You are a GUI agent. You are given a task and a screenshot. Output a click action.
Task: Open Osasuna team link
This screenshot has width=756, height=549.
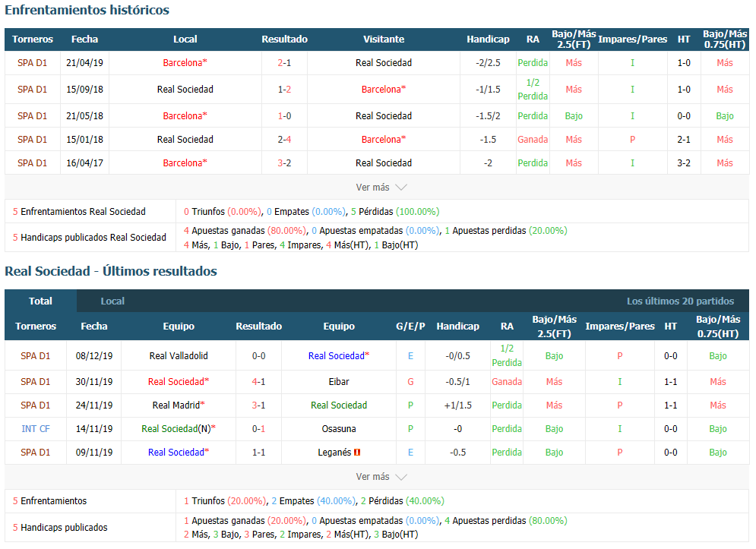click(x=339, y=429)
